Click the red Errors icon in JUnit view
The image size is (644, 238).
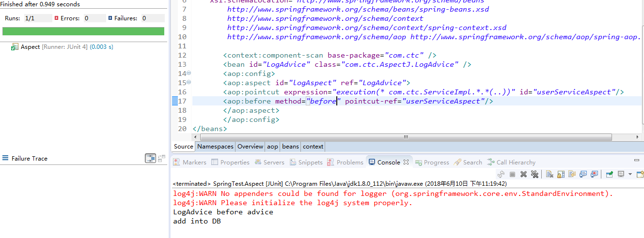(x=57, y=18)
